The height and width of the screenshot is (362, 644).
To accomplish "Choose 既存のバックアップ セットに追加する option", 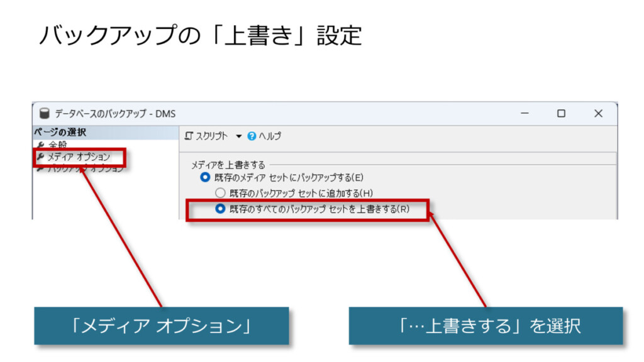I will [x=219, y=194].
